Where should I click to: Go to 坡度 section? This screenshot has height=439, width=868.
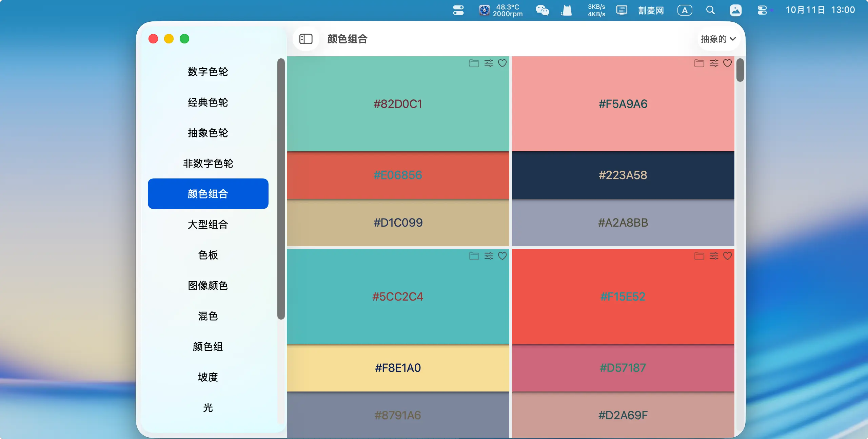[208, 377]
